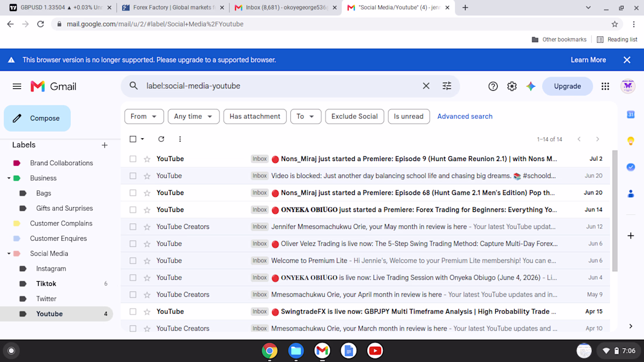The height and width of the screenshot is (362, 644).
Task: Clear the search query with the X icon
Action: 426,86
